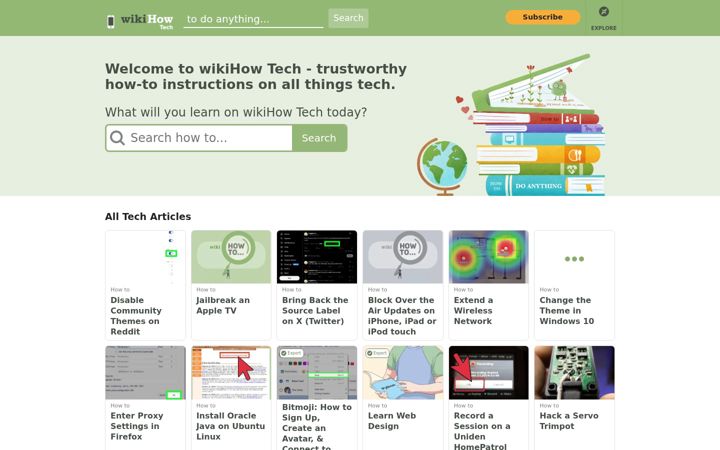Open Hack a Servo Trimpot thumbnail

[x=574, y=372]
